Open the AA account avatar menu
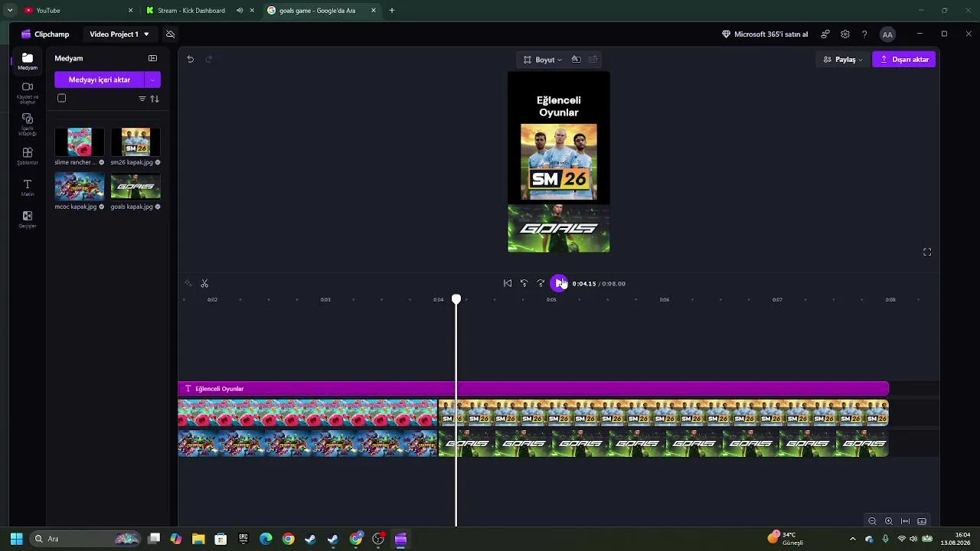This screenshot has width=980, height=551. point(887,34)
